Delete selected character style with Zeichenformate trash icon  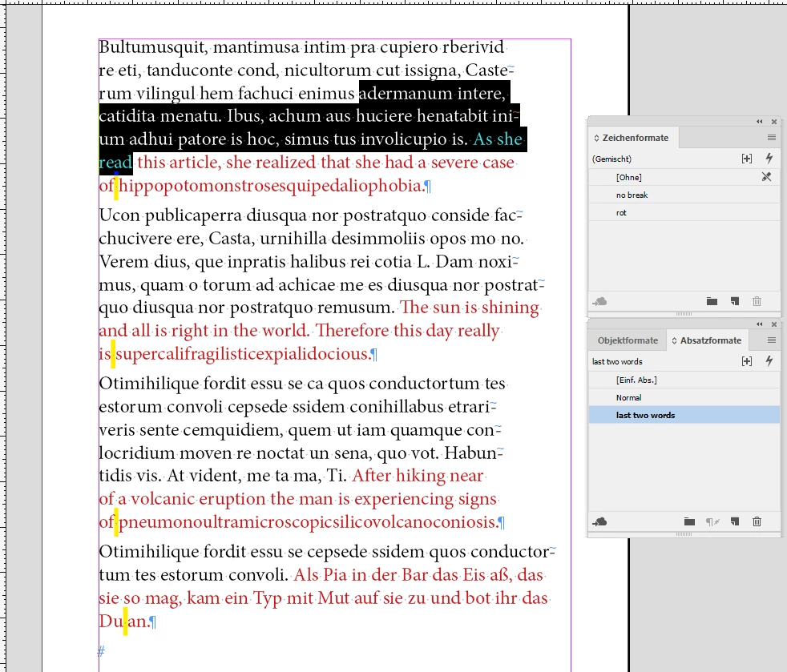click(x=757, y=301)
